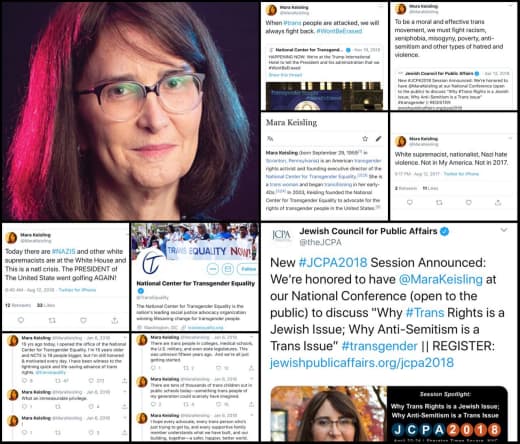
Task: Click the JCPA profile logo avatar
Action: (281, 236)
